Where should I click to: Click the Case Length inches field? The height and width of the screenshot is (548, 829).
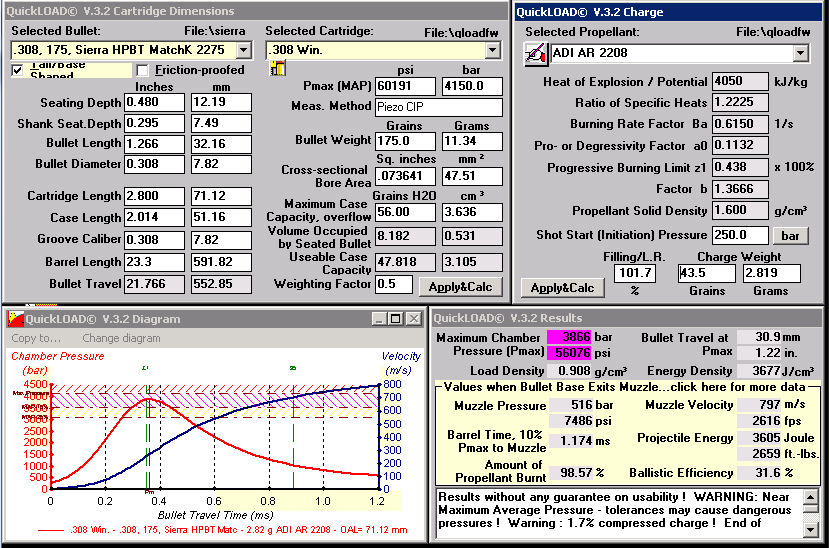154,217
